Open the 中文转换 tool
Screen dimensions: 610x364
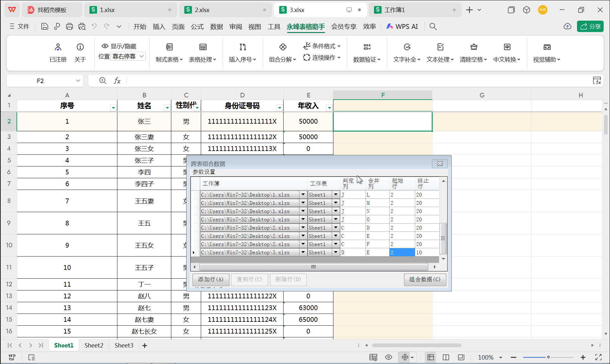(x=507, y=52)
